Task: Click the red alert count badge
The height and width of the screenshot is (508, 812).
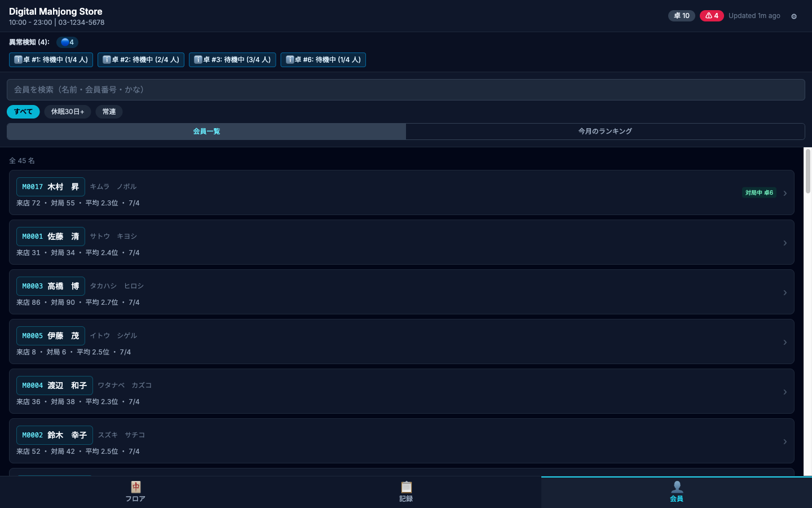Action: click(712, 16)
